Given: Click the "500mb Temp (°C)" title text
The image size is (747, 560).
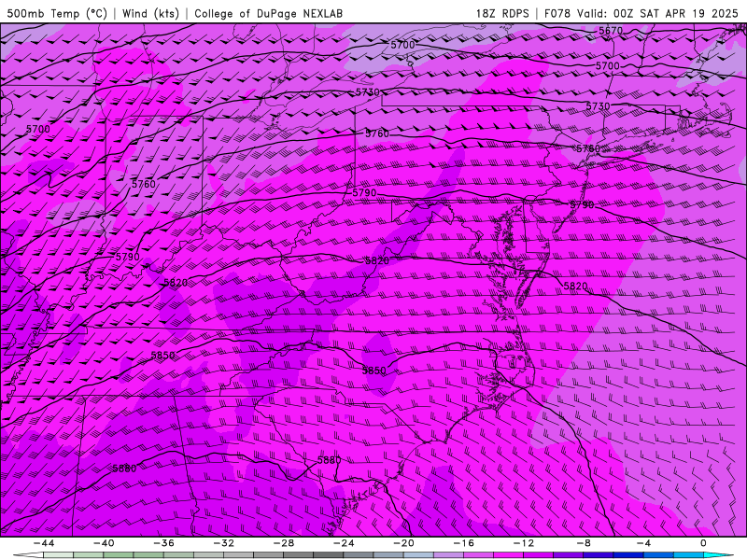Looking at the screenshot, I should (57, 13).
